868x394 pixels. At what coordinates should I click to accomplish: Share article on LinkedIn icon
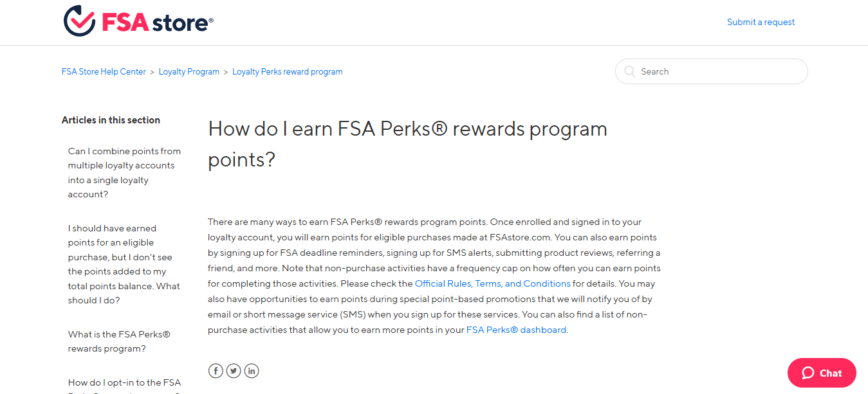click(x=252, y=371)
